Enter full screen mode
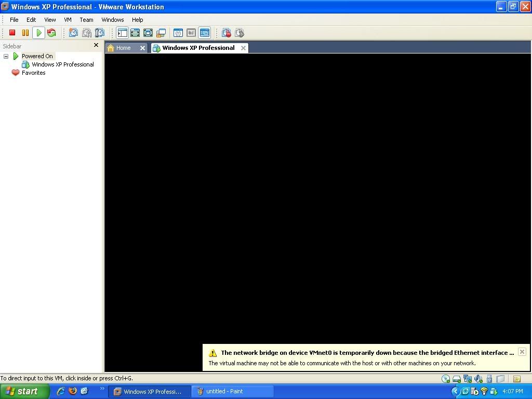The image size is (532, 399). click(x=135, y=33)
